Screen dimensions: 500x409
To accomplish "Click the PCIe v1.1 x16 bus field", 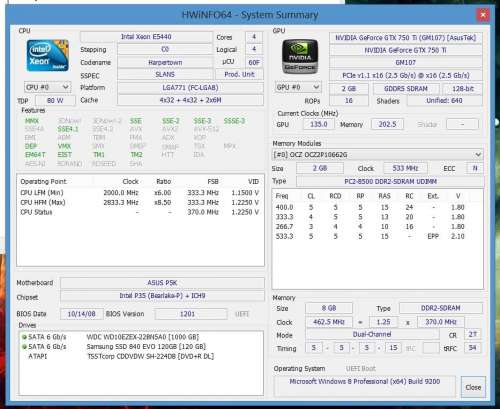I will (405, 75).
